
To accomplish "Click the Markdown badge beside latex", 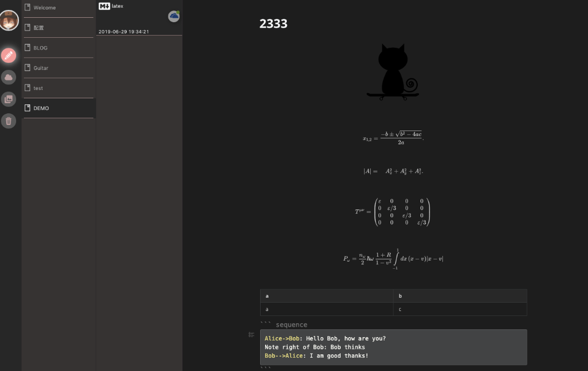I will click(x=104, y=6).
